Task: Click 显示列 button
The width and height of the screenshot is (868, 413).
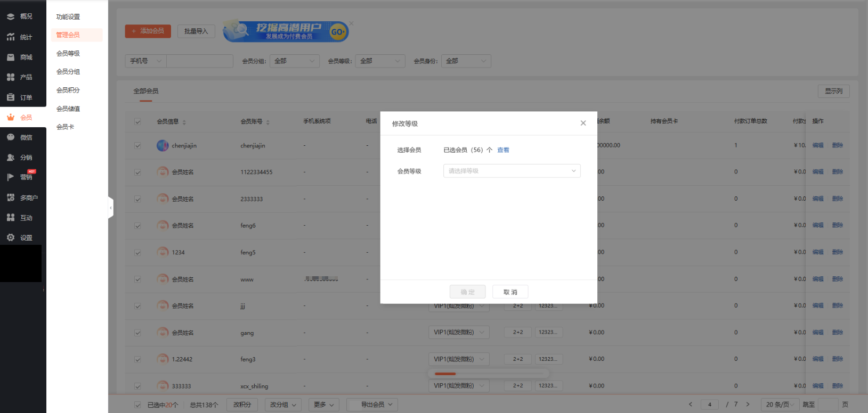Action: click(x=834, y=91)
